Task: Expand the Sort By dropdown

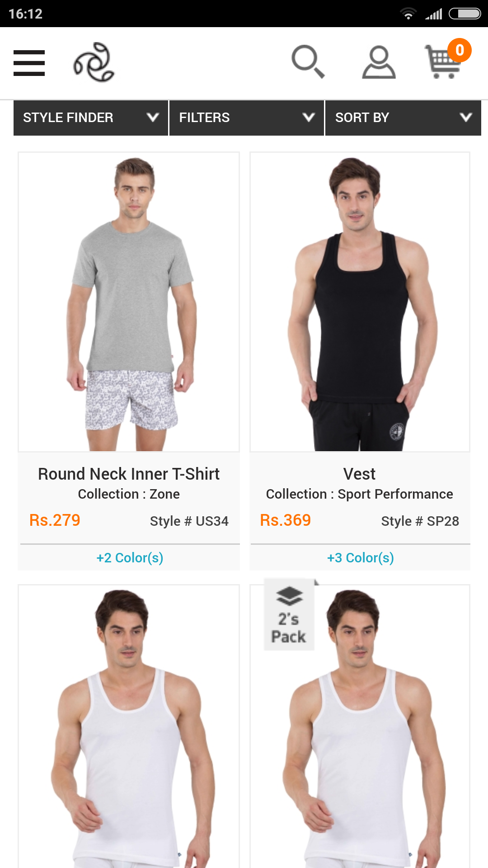Action: [x=403, y=118]
